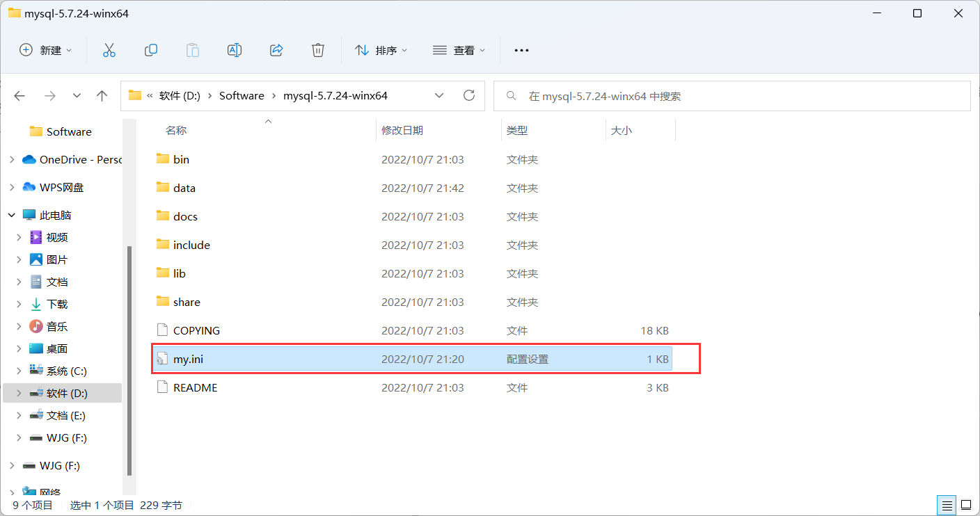Go forward with the right arrow
Viewport: 980px width, 516px height.
[x=50, y=96]
